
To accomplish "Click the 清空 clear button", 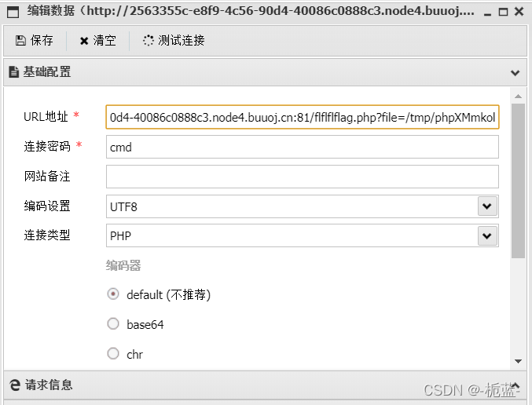I will pyautogui.click(x=97, y=40).
